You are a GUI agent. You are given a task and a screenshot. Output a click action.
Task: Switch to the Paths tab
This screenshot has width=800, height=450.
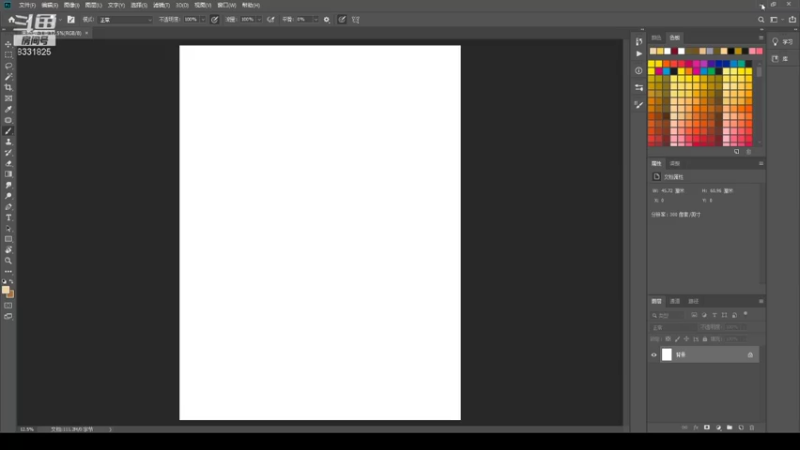point(693,301)
